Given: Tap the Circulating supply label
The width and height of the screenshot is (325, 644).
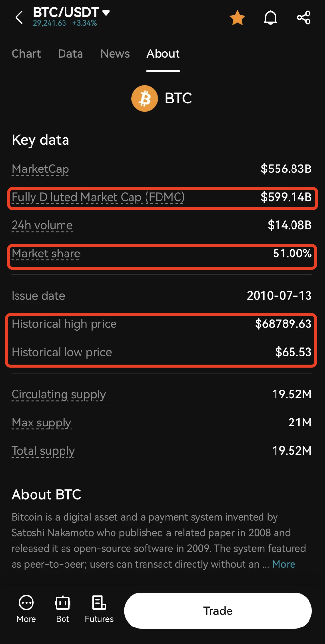Looking at the screenshot, I should coord(59,395).
